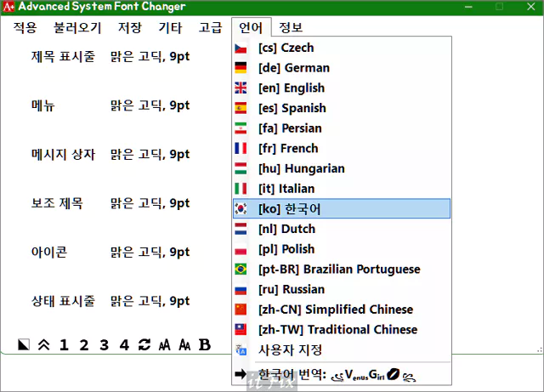Click the refresh arrows icon

[144, 344]
